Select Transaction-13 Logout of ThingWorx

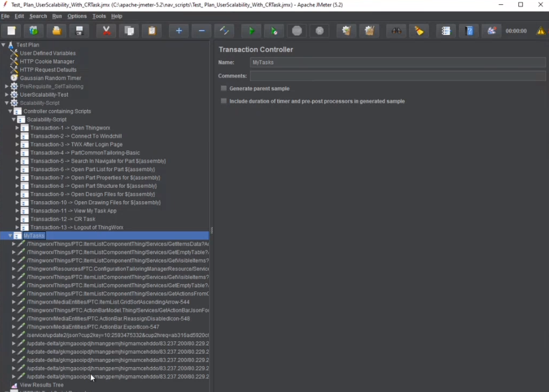click(x=77, y=227)
